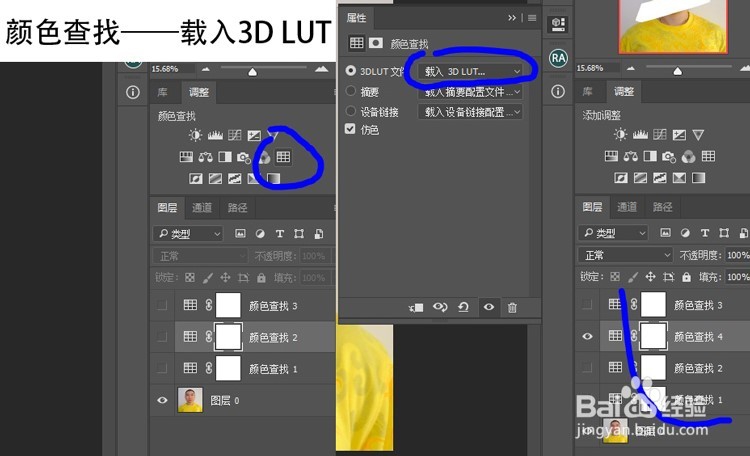Hide 图层 0 in left Layers panel
Viewport: 750px width, 456px height.
162,400
